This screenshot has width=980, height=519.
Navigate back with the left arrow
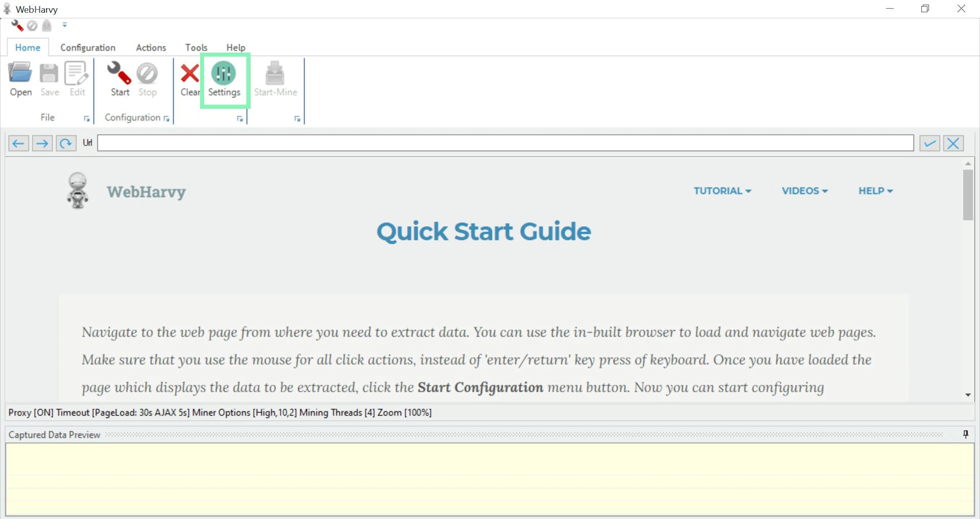(x=18, y=143)
